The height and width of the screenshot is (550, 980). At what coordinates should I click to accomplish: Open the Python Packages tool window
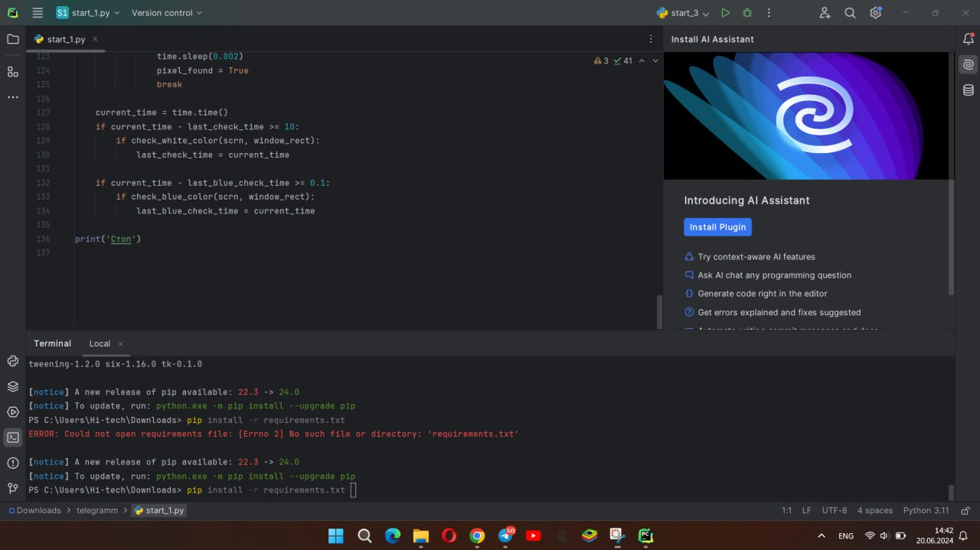[x=13, y=386]
